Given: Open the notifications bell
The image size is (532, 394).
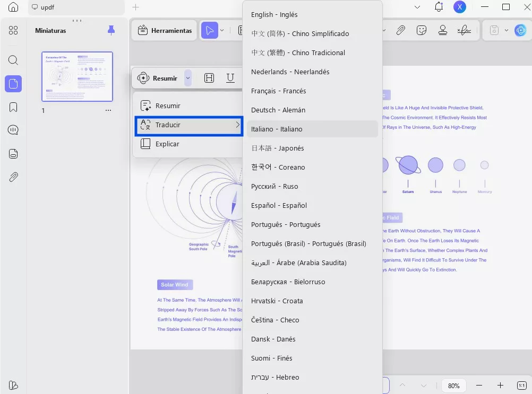Looking at the screenshot, I should [439, 7].
